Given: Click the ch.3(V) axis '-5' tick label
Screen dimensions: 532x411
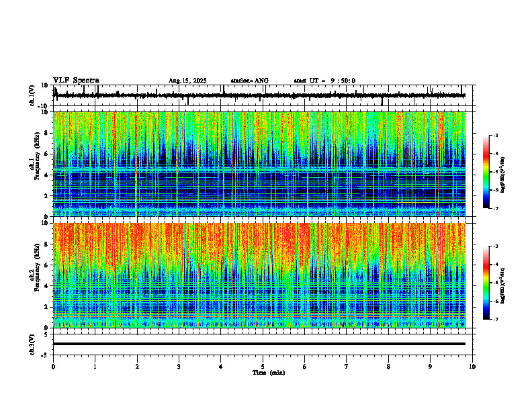Looking at the screenshot, I should [x=44, y=355].
